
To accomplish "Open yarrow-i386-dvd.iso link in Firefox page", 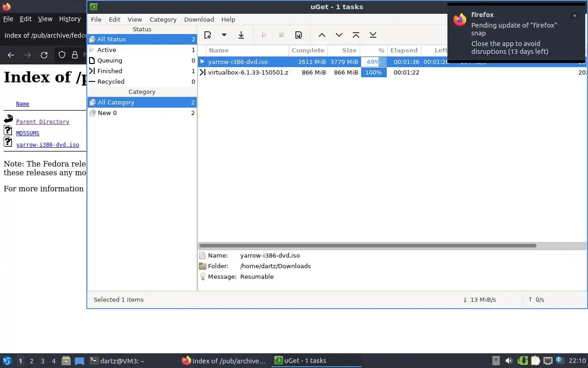I will pos(47,145).
